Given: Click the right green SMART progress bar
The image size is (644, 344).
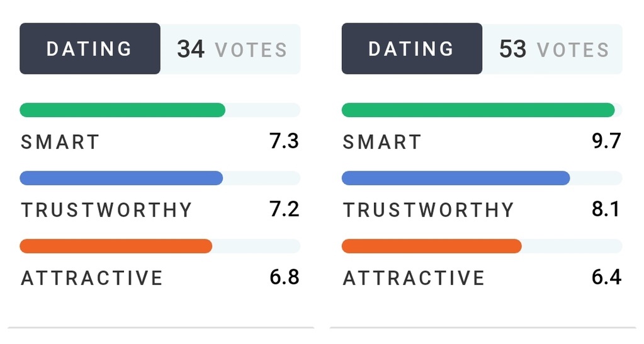Looking at the screenshot, I should (x=482, y=110).
